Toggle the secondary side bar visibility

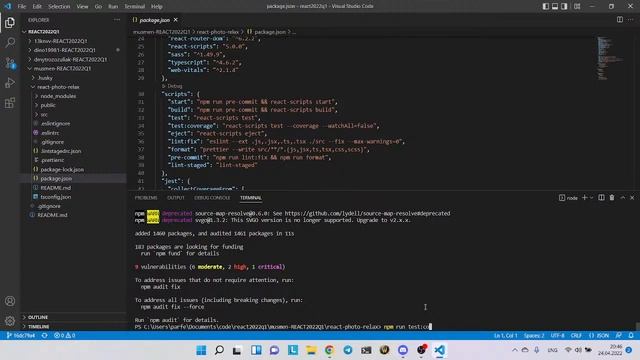pos(564,6)
